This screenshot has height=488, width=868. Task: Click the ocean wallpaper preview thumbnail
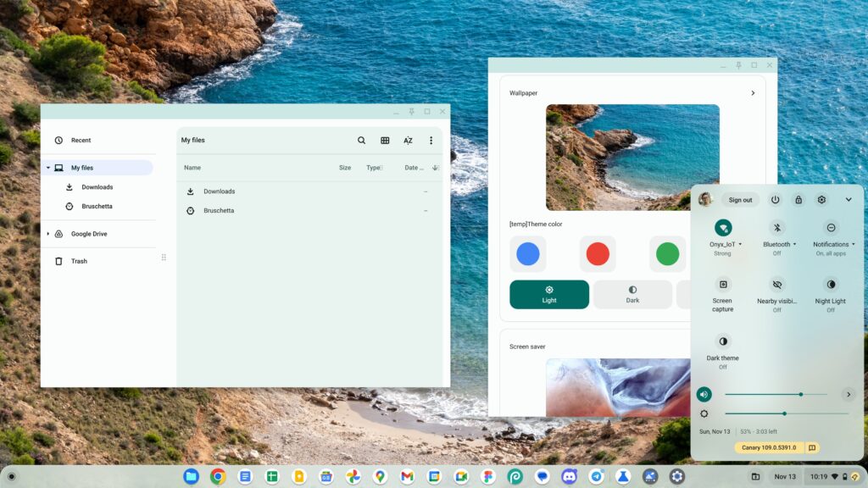(x=632, y=158)
